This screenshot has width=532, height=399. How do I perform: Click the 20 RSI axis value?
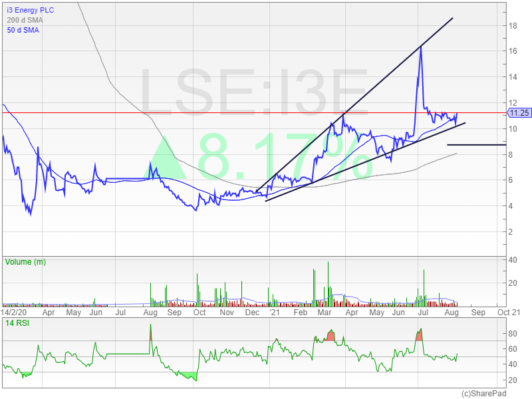point(512,380)
